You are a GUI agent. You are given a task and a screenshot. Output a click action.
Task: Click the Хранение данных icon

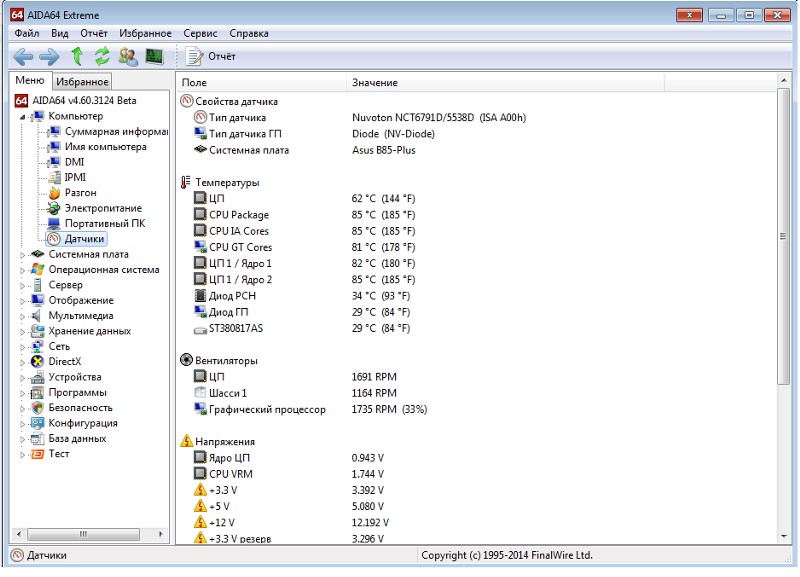tap(37, 331)
